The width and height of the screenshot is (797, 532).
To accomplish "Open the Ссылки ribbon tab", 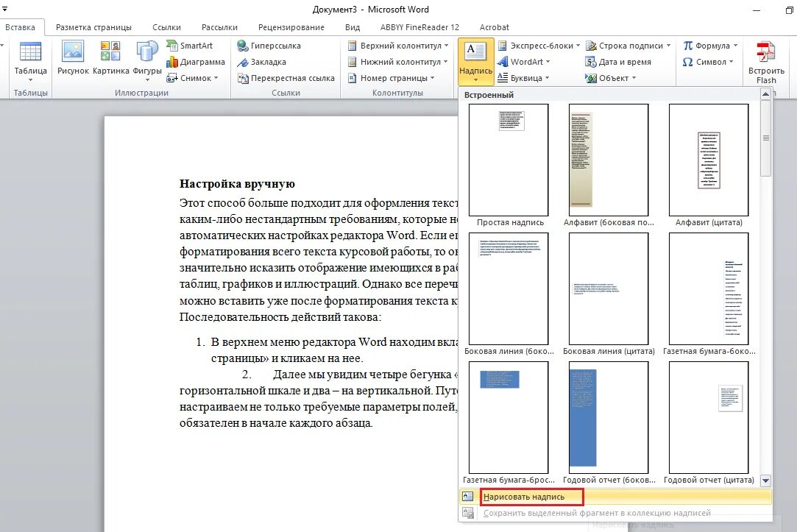I will (x=166, y=27).
